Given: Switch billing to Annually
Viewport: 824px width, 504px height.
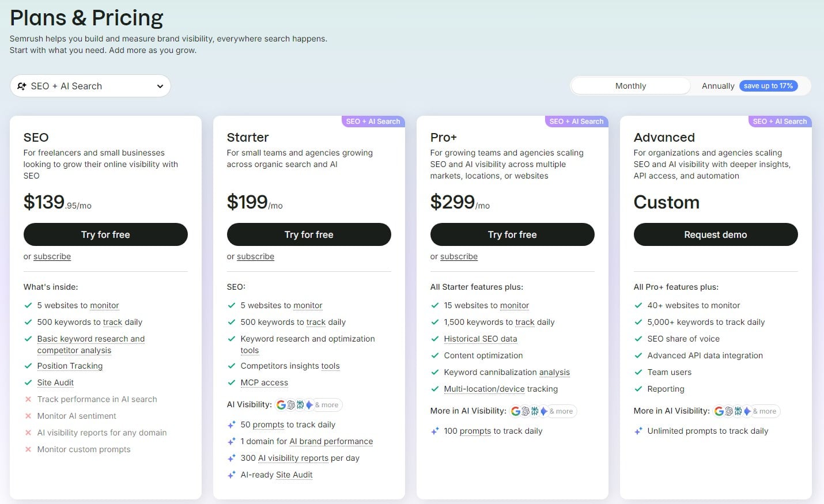Looking at the screenshot, I should pos(718,86).
